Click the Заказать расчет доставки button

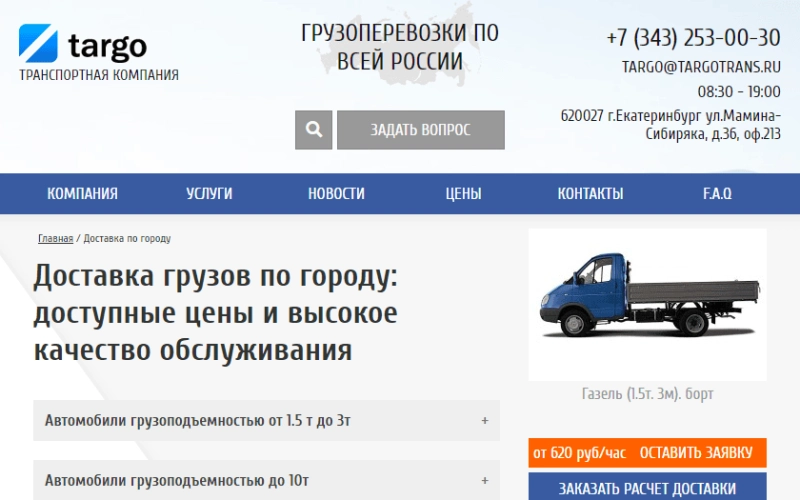647,488
